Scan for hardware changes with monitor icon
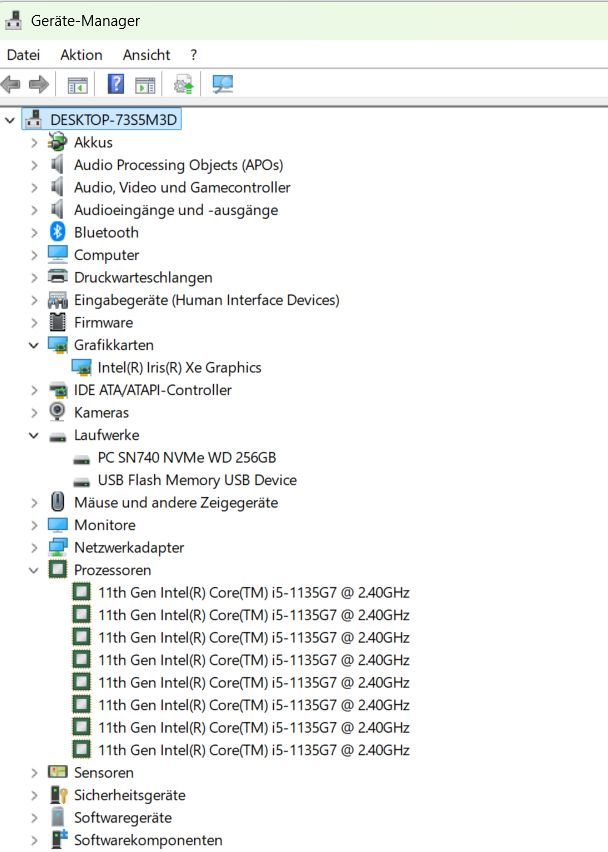This screenshot has width=608, height=852. 222,85
